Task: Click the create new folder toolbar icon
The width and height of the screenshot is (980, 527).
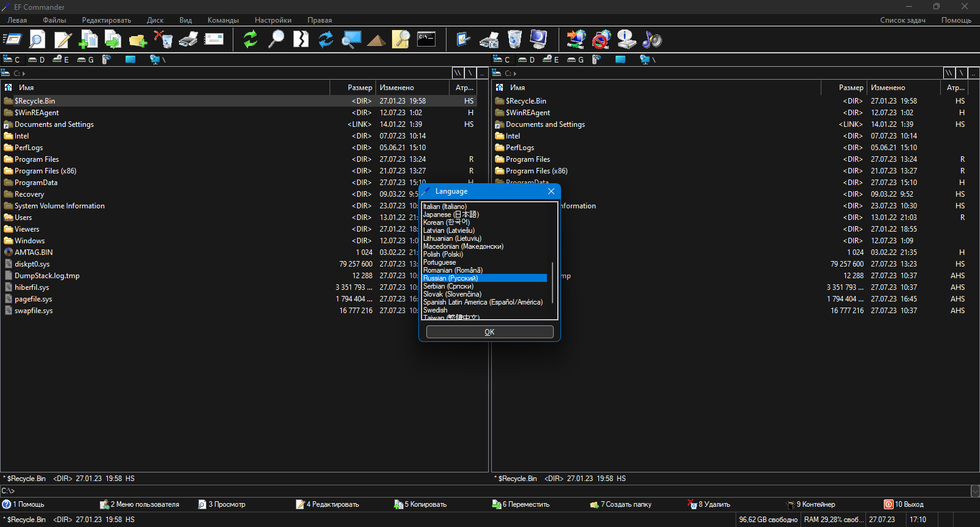Action: [x=138, y=40]
